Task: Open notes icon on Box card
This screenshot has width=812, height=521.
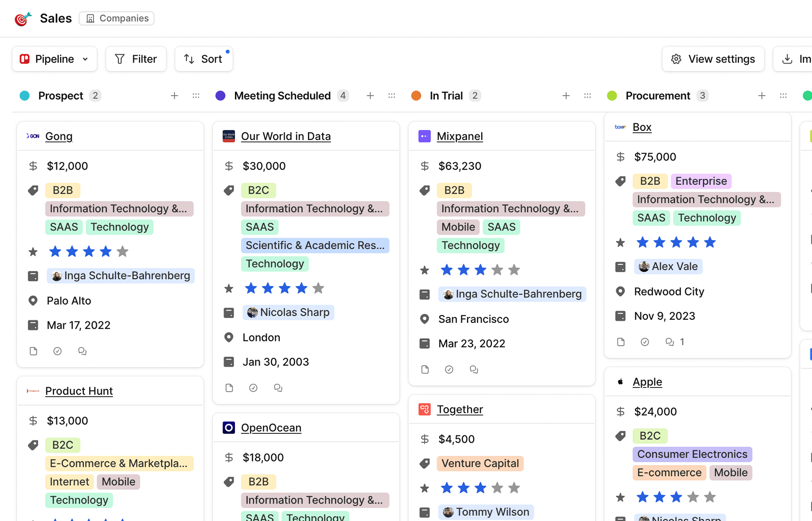Action: pos(621,342)
